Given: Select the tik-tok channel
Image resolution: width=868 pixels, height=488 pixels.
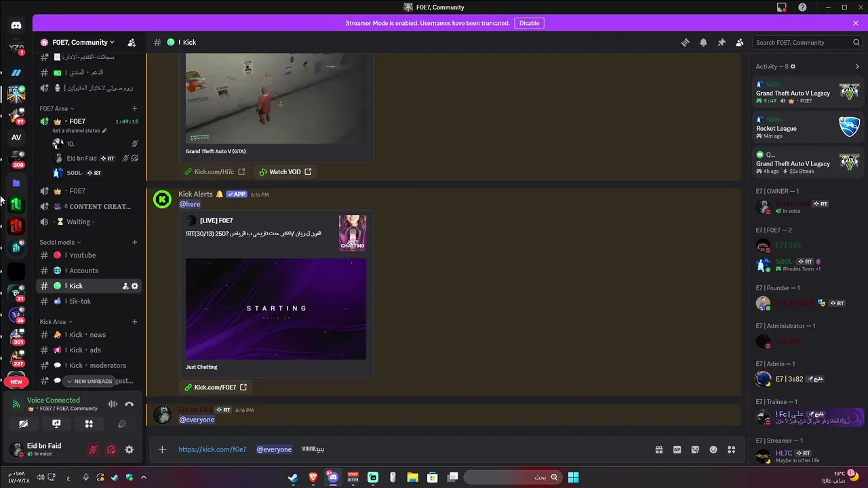Looking at the screenshot, I should (90, 301).
